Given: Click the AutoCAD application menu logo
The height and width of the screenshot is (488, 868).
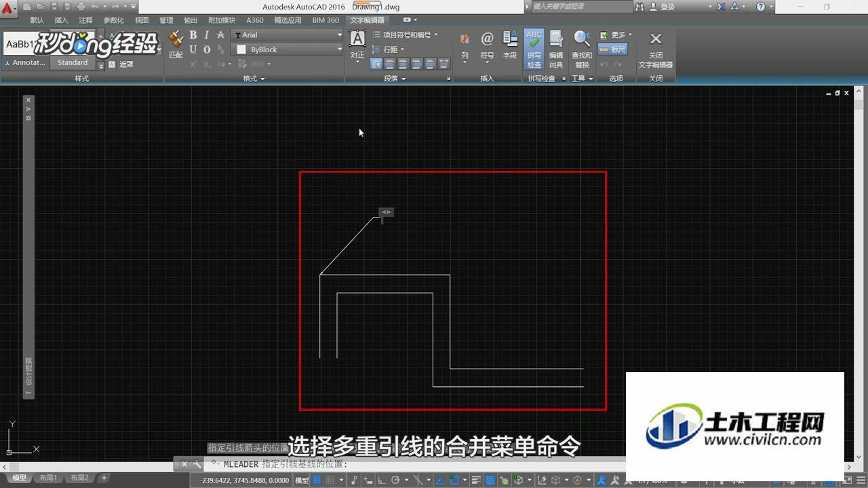Looking at the screenshot, I should tap(7, 8).
